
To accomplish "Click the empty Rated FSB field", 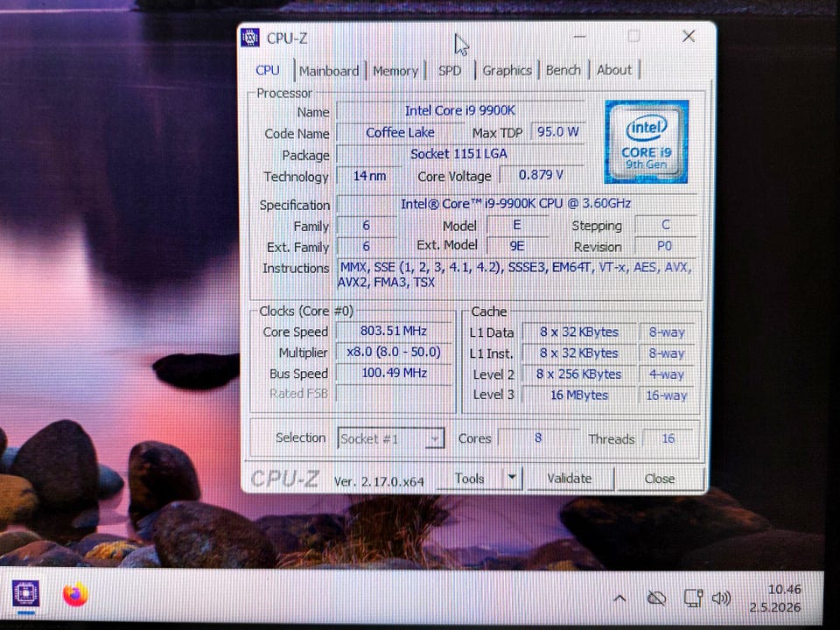I will click(x=394, y=394).
